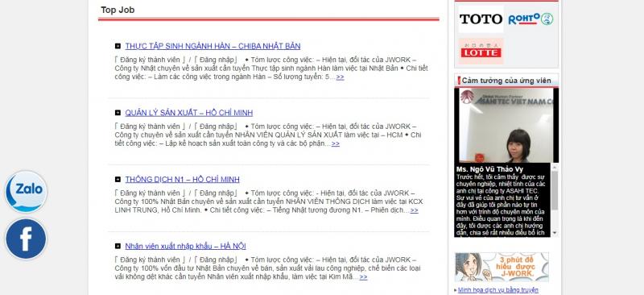Expand the >> link of the production manager summary
This screenshot has height=295, width=644.
(x=336, y=143)
